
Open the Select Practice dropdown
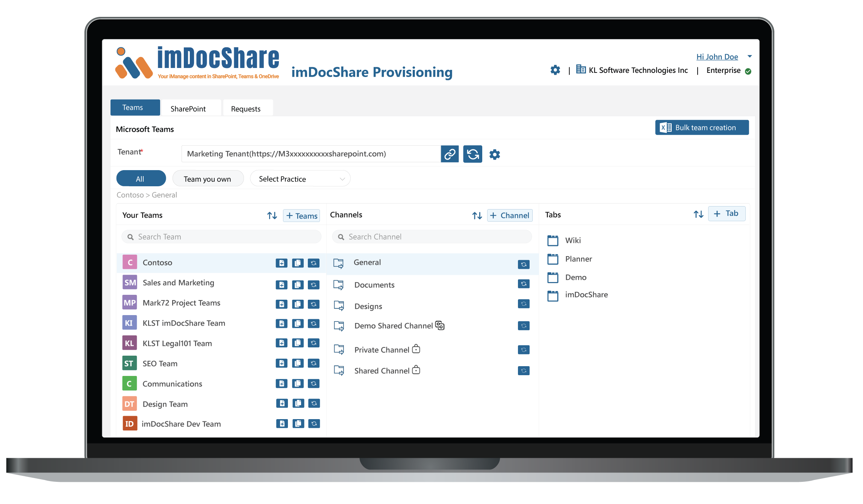point(300,178)
